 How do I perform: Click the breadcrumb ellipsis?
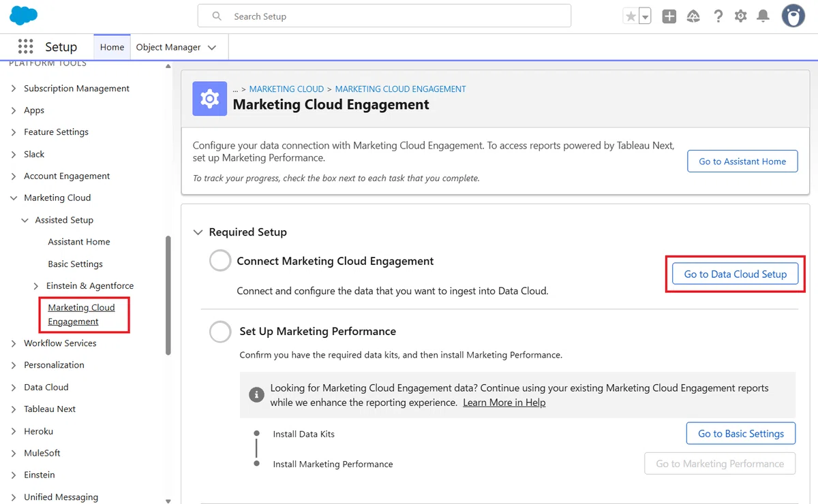(x=235, y=89)
